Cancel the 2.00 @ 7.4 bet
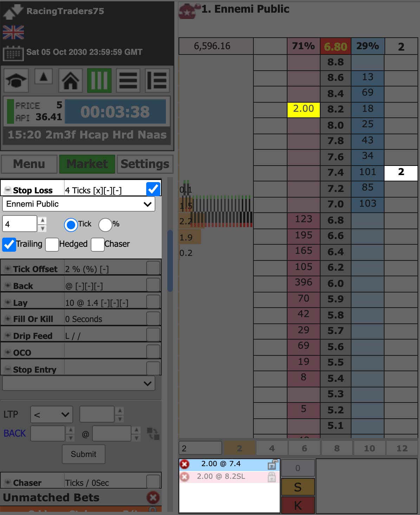This screenshot has width=420, height=515. pyautogui.click(x=185, y=464)
